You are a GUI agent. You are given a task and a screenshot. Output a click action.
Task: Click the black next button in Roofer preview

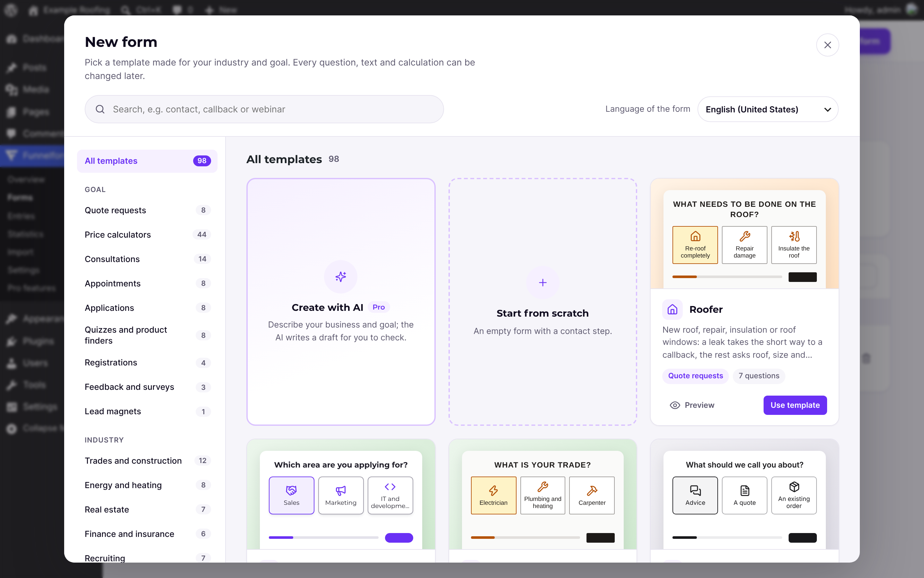tap(802, 277)
